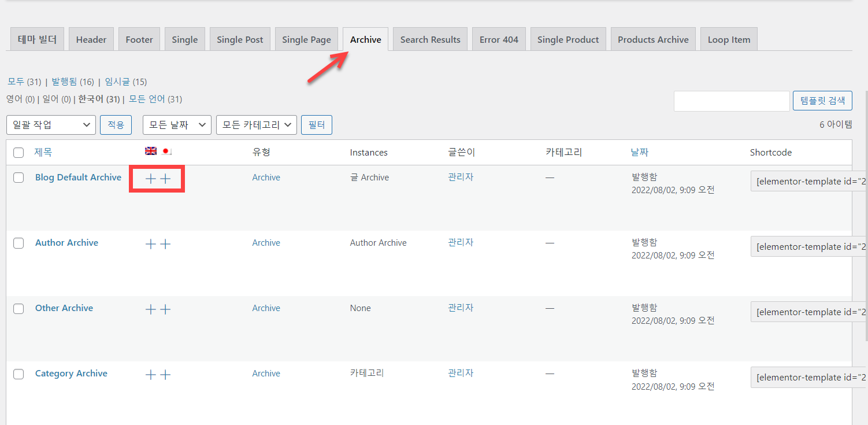This screenshot has width=868, height=425.
Task: Open the Search Results tab
Action: click(x=430, y=39)
